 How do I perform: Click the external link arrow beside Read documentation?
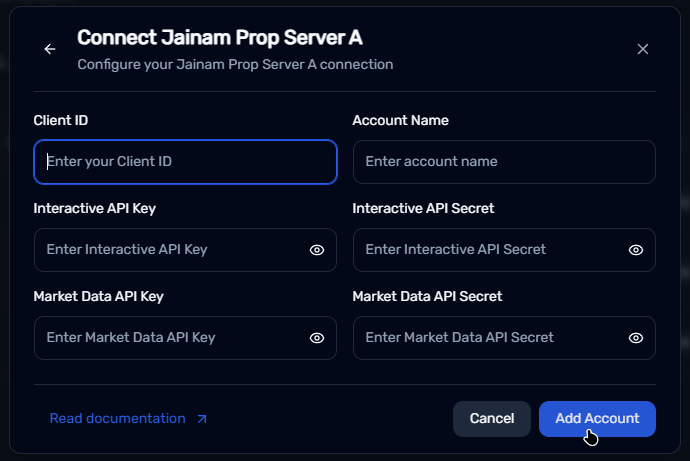[202, 419]
